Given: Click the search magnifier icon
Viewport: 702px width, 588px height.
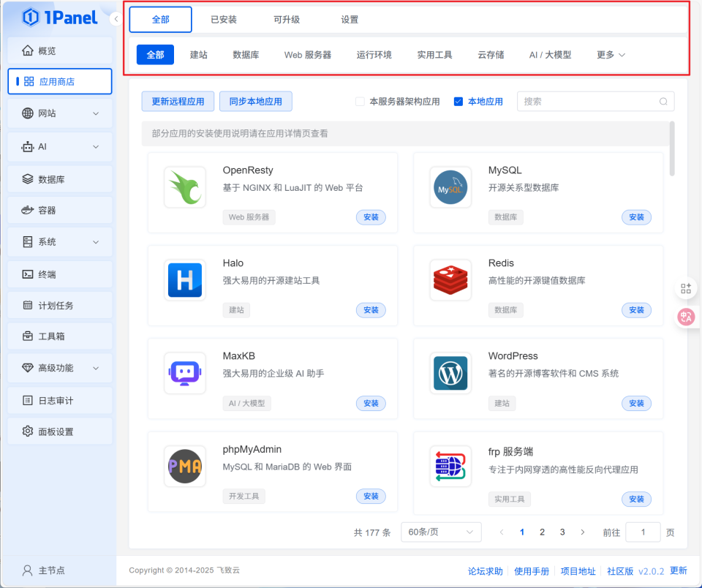Looking at the screenshot, I should pyautogui.click(x=663, y=102).
